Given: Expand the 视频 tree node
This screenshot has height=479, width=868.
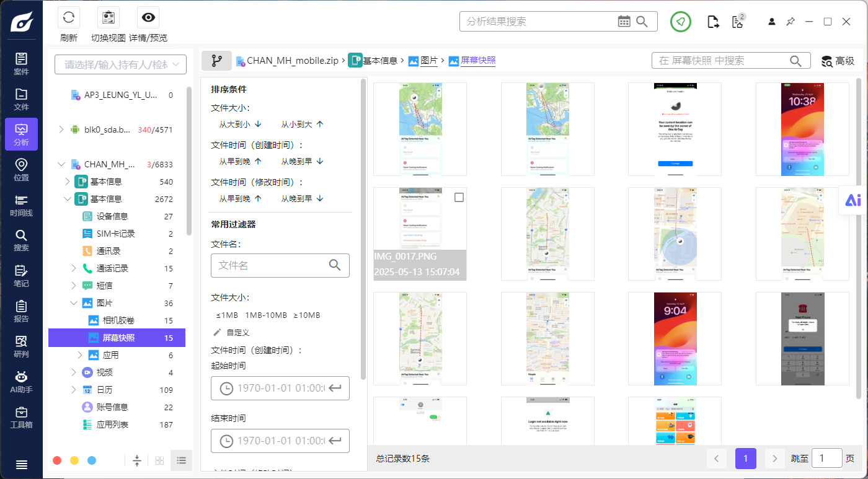Looking at the screenshot, I should (74, 372).
